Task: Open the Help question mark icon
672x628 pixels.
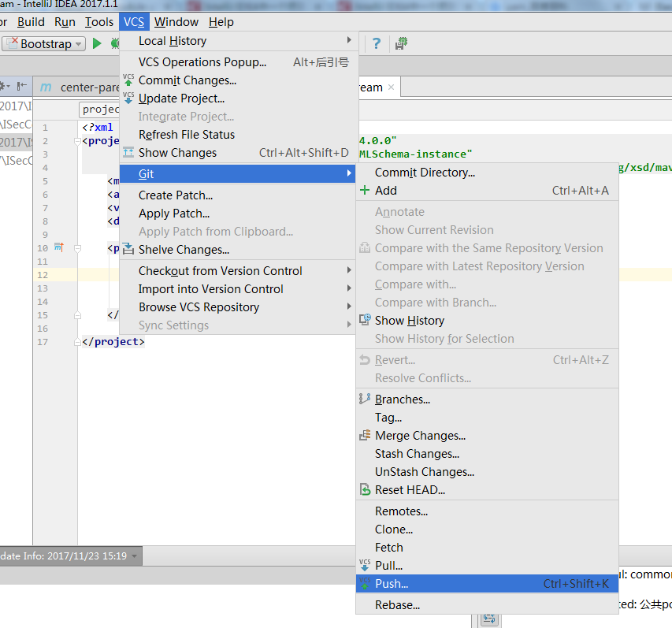Action: pyautogui.click(x=377, y=43)
